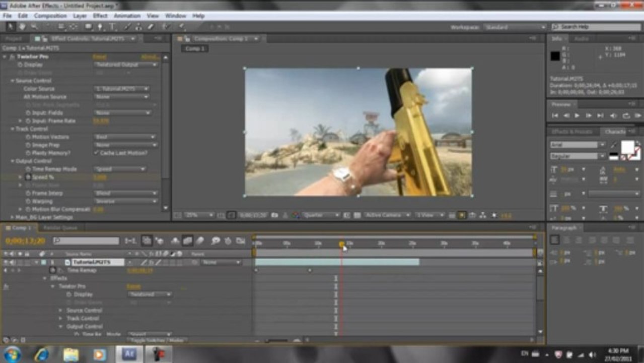Open the Animation menu
The width and height of the screenshot is (644, 363).
click(x=127, y=16)
